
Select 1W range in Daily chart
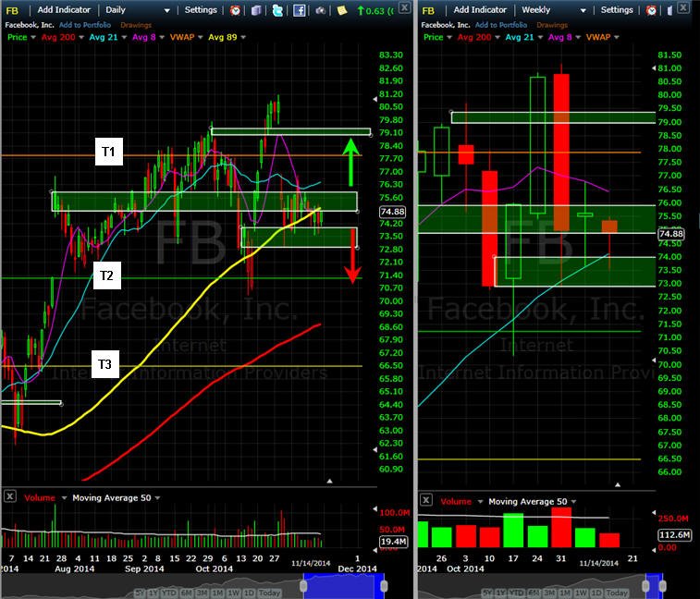coord(234,593)
